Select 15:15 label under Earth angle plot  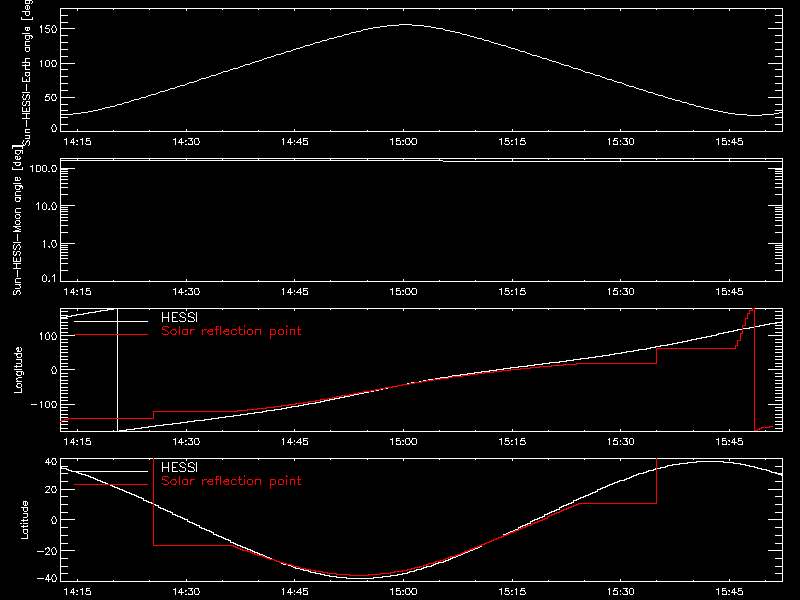coord(512,142)
